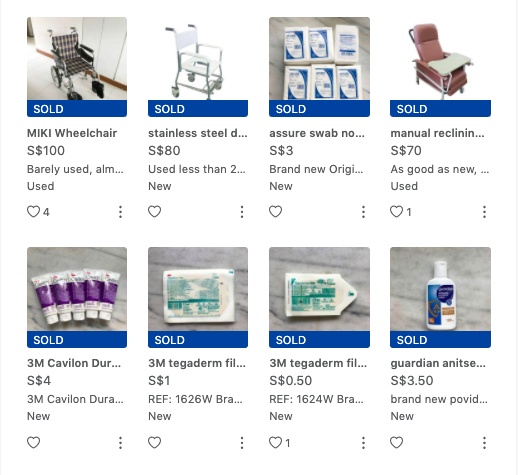The height and width of the screenshot is (475, 518).
Task: Open three-dot menu for 3M Cavilon listing
Action: [121, 443]
